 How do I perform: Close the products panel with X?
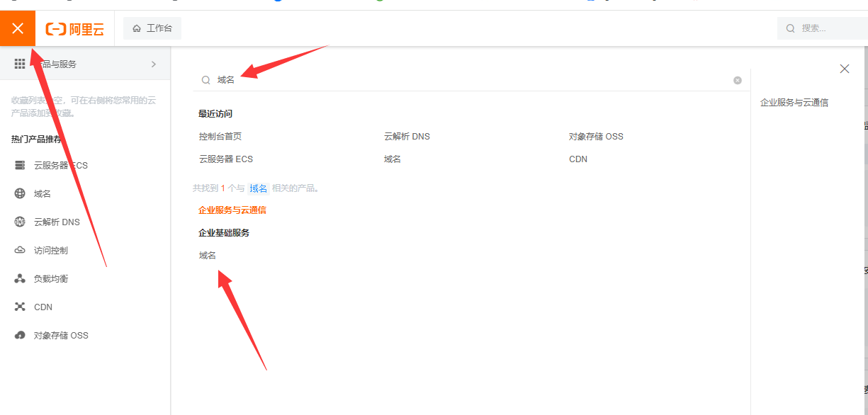tap(845, 69)
